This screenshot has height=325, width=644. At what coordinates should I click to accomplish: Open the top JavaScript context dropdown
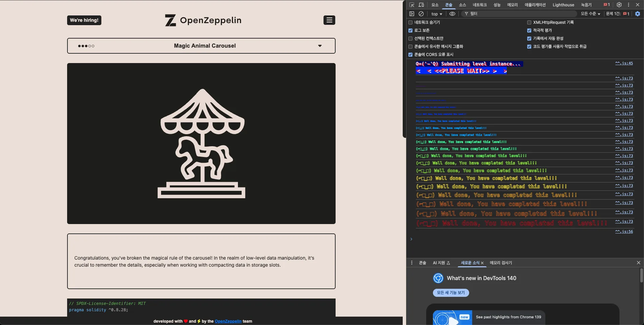click(437, 14)
